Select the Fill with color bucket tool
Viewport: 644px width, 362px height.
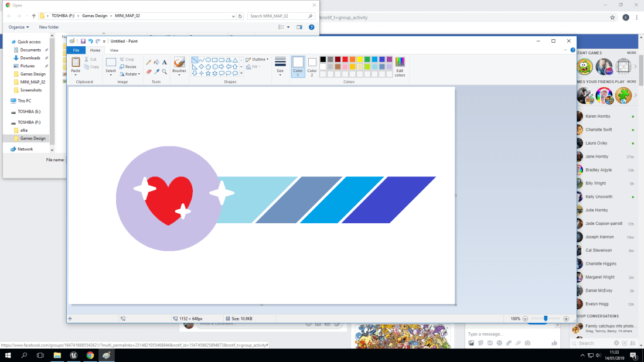tap(156, 63)
